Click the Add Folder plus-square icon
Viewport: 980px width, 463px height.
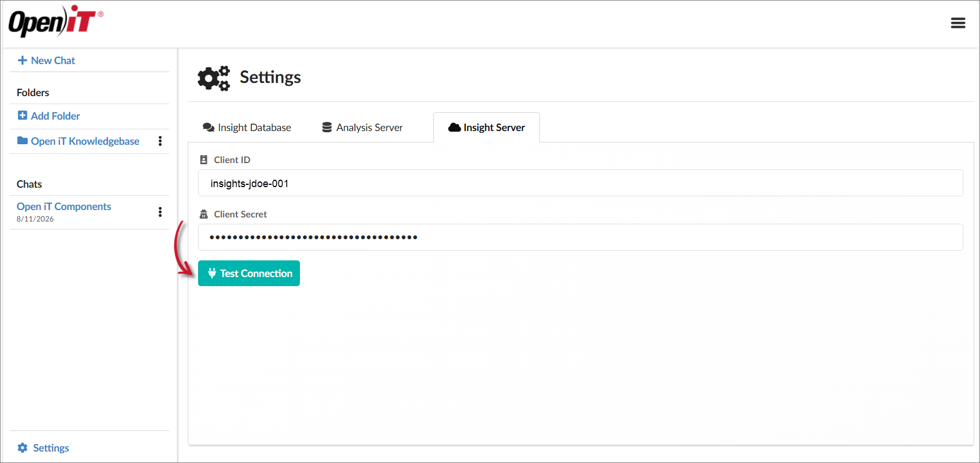(x=22, y=116)
